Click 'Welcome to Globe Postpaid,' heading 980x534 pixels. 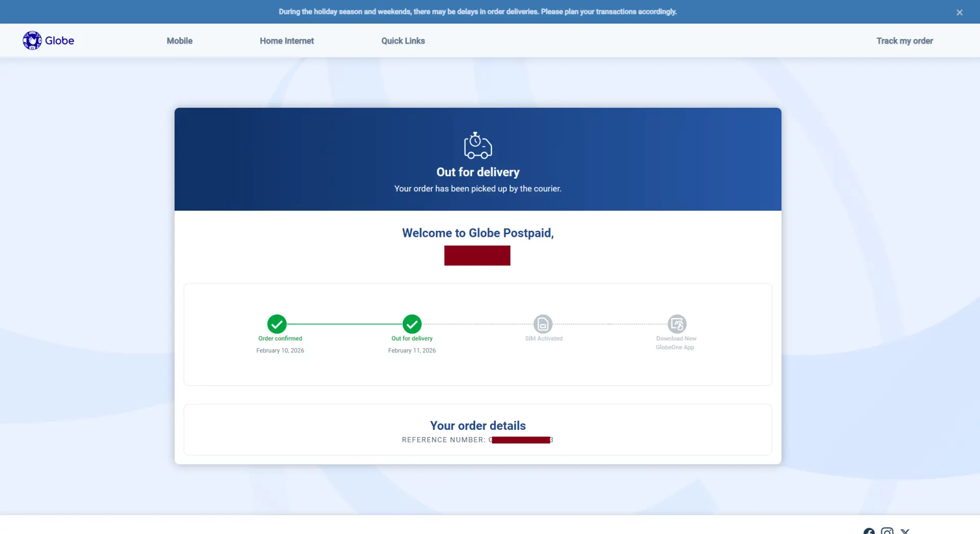point(478,233)
